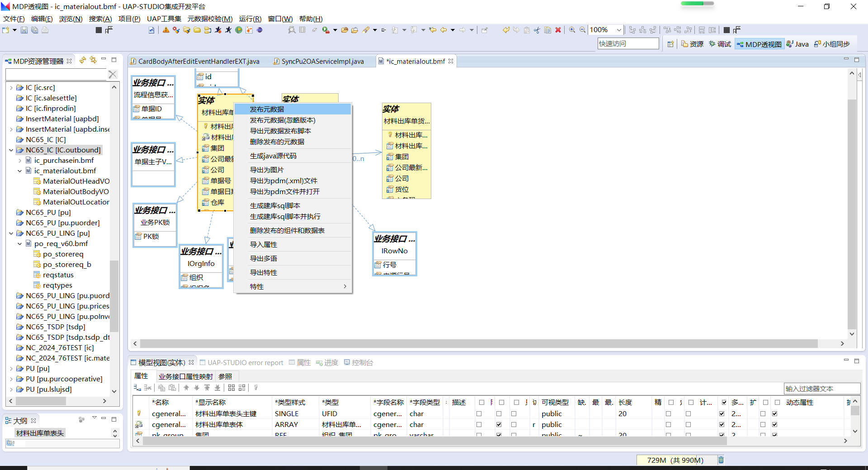Viewport: 868px width, 470px height.
Task: Clear the resource explorer filter with X icon
Action: (113, 74)
